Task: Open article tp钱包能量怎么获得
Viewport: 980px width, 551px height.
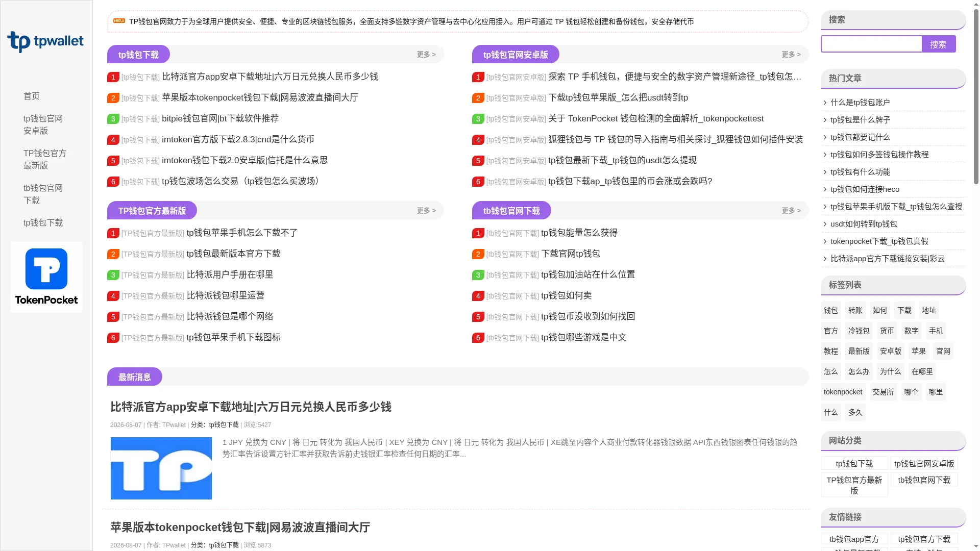Action: [579, 233]
